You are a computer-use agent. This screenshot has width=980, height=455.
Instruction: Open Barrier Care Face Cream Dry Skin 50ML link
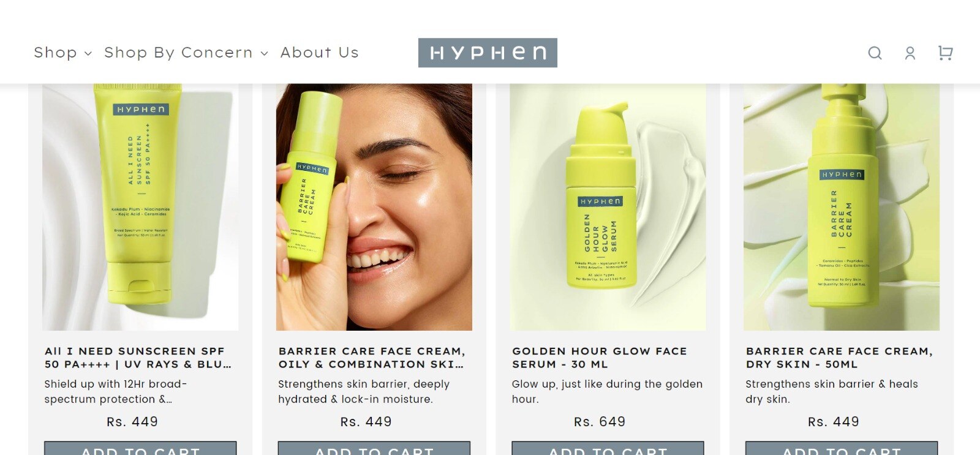[x=839, y=358]
